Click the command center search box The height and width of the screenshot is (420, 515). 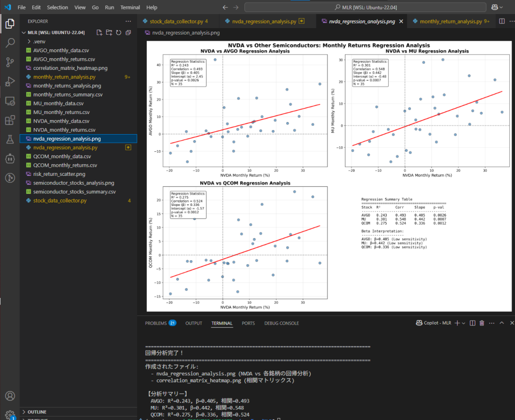(365, 7)
